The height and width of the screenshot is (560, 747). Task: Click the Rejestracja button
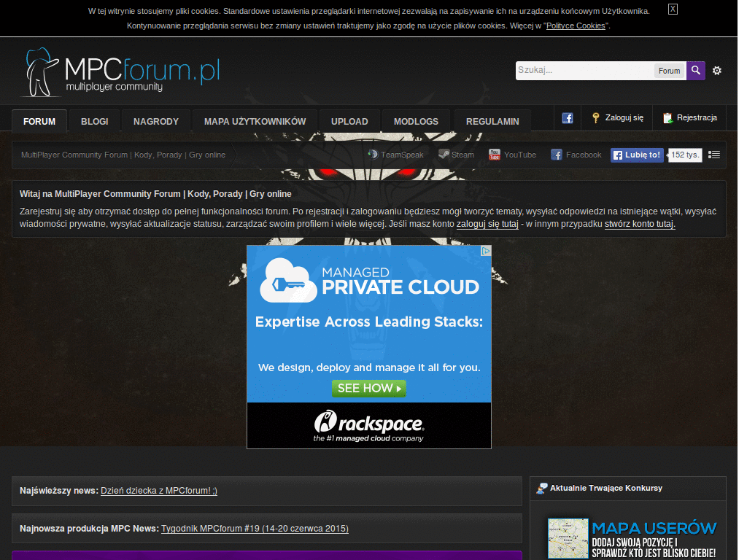click(x=690, y=117)
